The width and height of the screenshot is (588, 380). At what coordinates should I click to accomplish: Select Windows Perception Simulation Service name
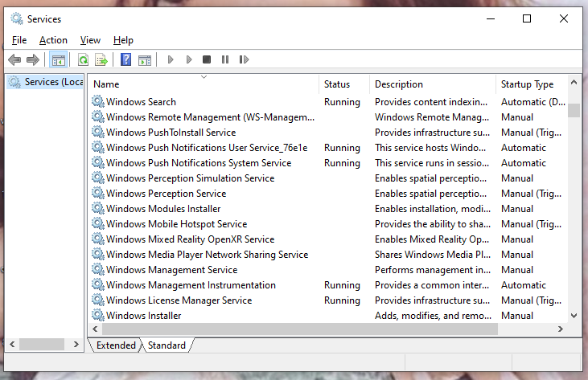[190, 178]
